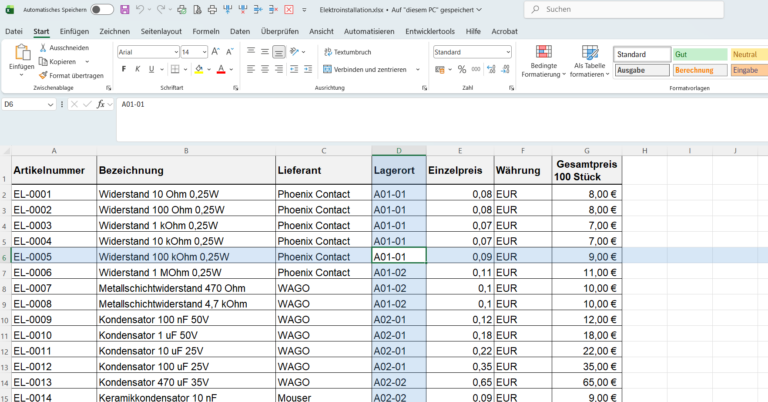Click the remove decimal place icon
This screenshot has width=768, height=402.
click(x=505, y=70)
